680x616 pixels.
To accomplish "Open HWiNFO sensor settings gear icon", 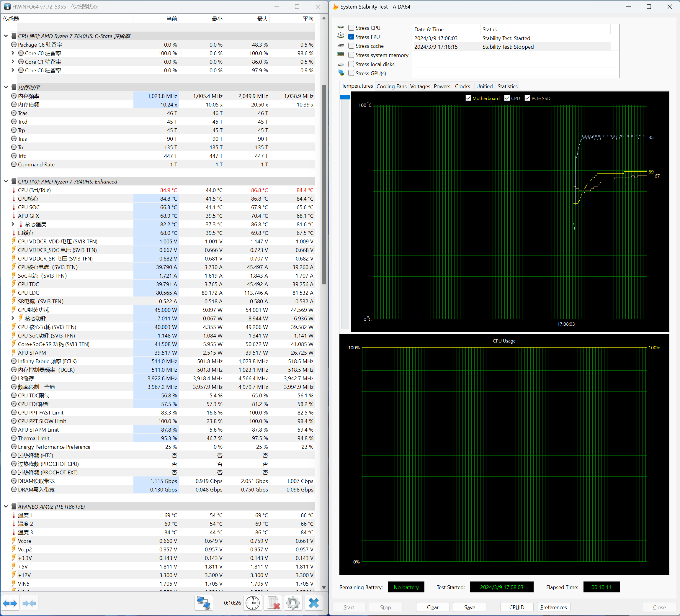I will 293,603.
